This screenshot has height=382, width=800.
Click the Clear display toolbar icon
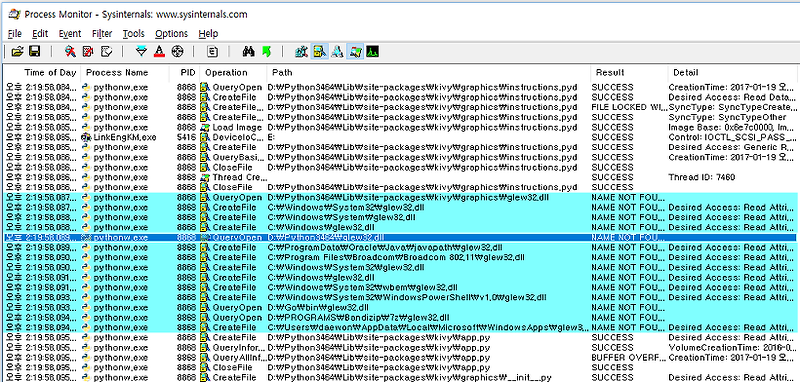(x=106, y=52)
